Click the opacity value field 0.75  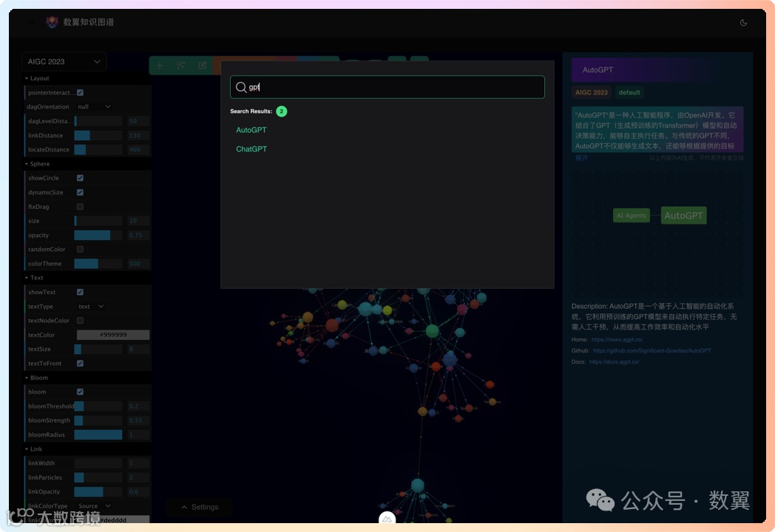pos(138,235)
